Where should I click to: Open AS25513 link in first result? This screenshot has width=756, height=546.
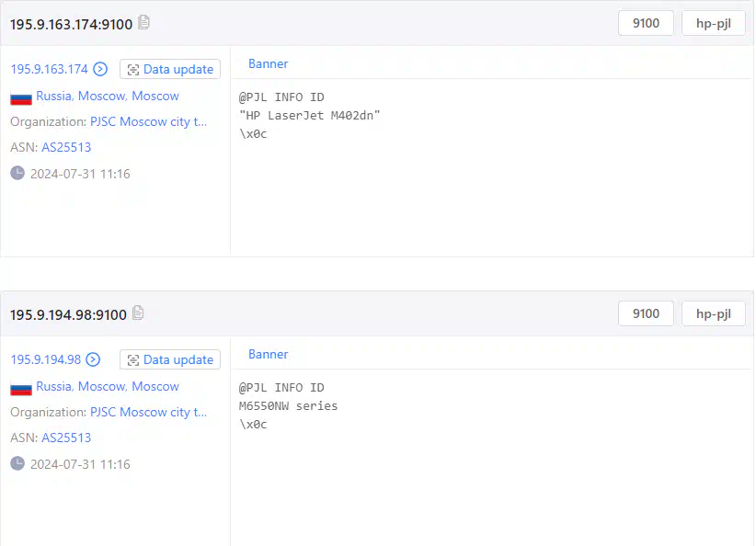click(x=66, y=147)
